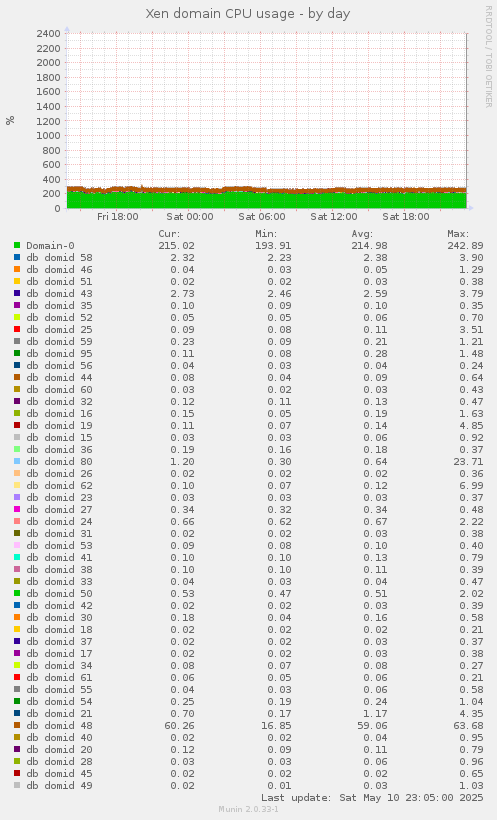Click 'db domid 21' legend label
This screenshot has height=820, width=497.
[x=59, y=714]
